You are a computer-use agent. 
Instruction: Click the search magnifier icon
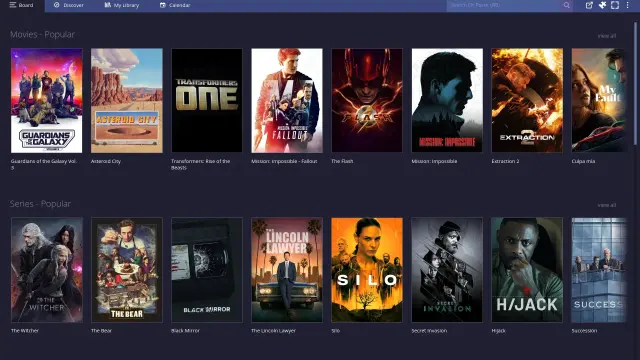(x=567, y=5)
